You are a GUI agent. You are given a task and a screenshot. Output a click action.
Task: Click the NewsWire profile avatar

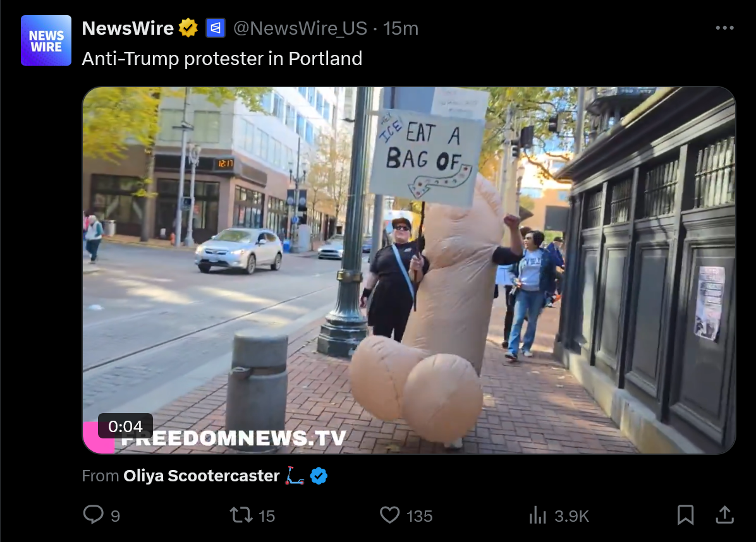point(46,40)
